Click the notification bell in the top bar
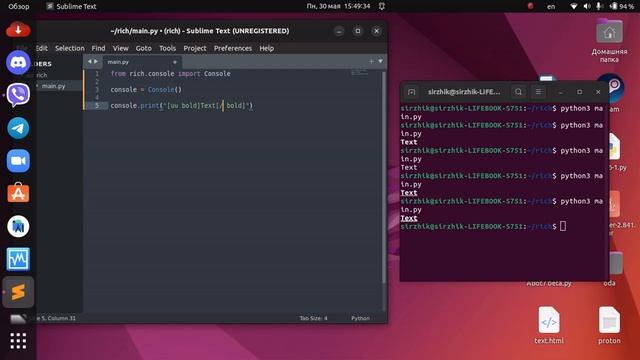The height and width of the screenshot is (360, 640). 382,6
